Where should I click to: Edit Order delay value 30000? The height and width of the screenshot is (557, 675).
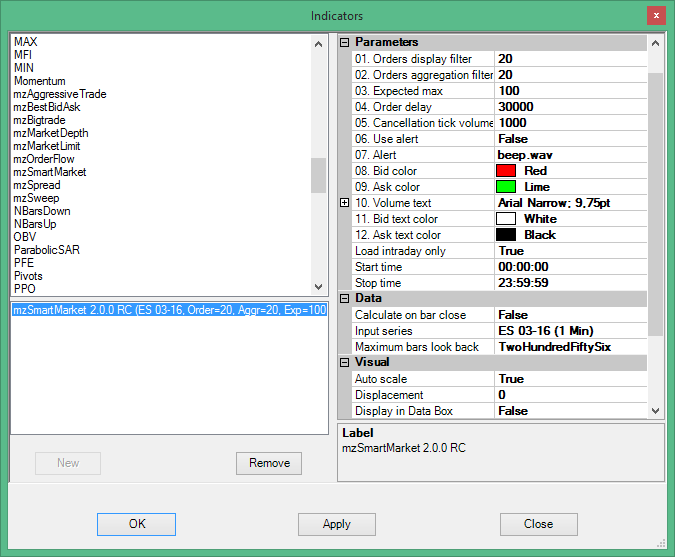tap(571, 106)
